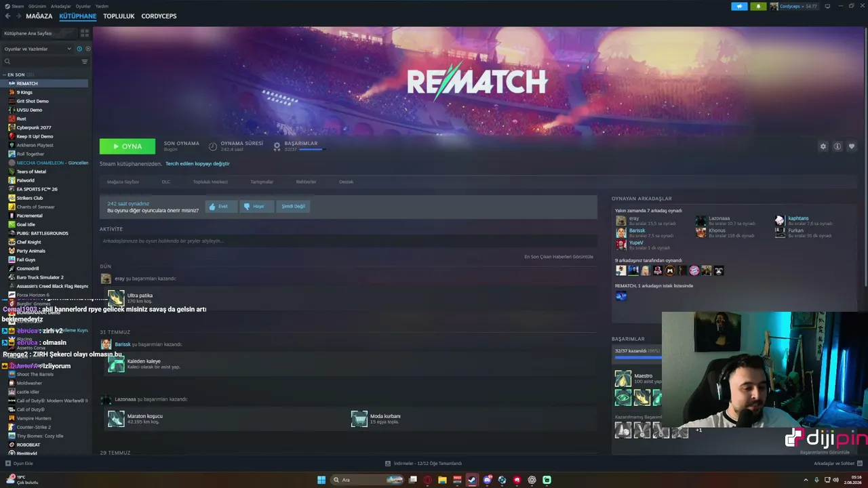868x488 pixels.
Task: Go back with the left arrow
Action: coord(8,16)
